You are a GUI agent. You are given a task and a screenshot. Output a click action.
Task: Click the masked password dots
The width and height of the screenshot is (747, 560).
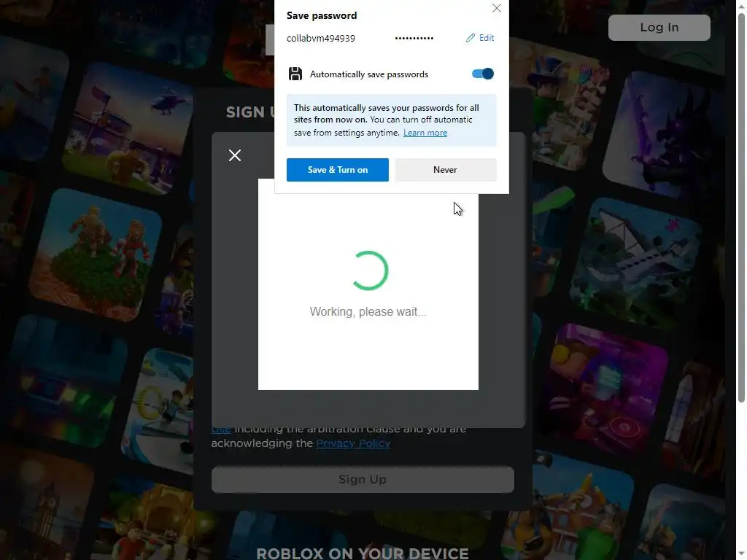pos(414,38)
